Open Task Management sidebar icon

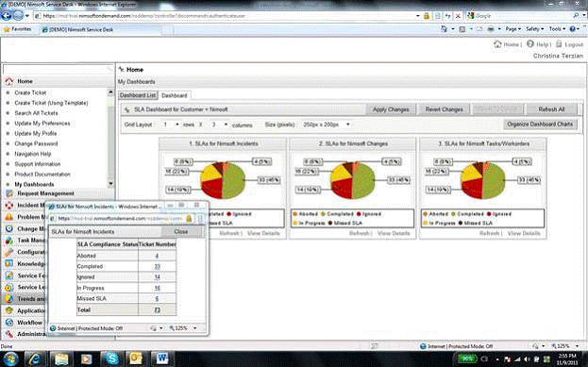pyautogui.click(x=9, y=241)
